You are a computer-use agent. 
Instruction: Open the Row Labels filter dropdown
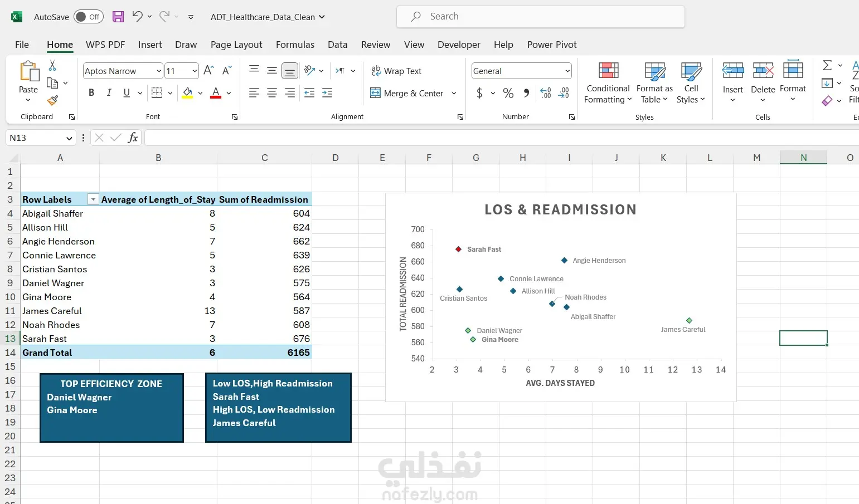click(93, 199)
